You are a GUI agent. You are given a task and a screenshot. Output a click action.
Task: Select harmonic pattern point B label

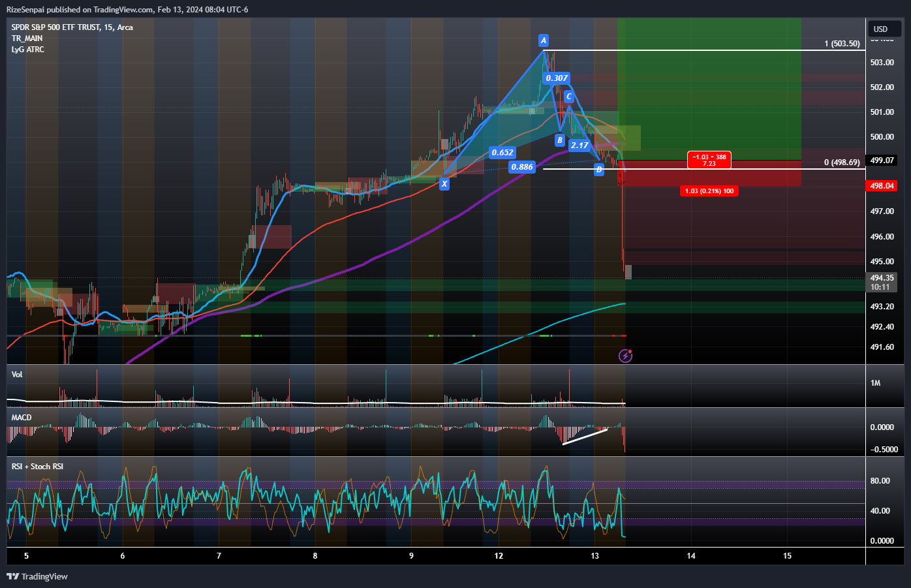tap(559, 140)
